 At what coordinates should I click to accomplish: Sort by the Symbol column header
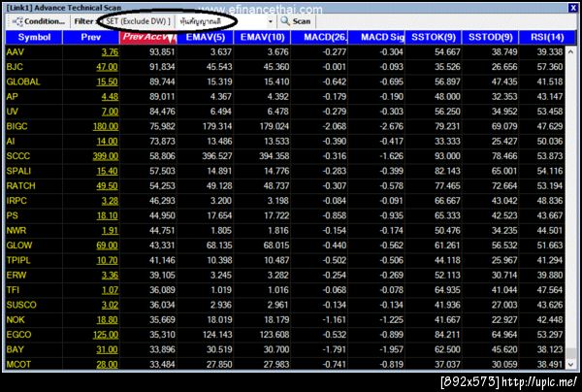(34, 37)
